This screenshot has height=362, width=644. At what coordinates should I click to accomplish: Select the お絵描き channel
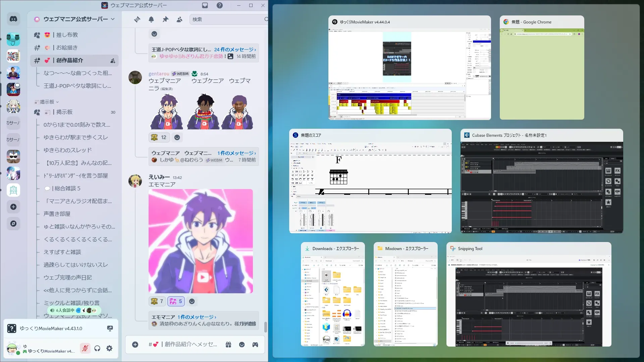coord(67,48)
